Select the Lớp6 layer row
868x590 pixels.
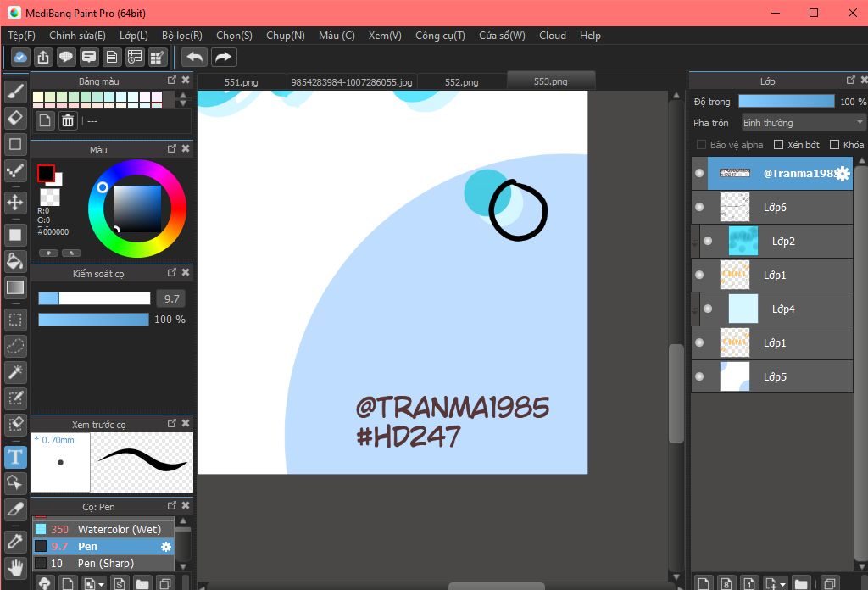771,207
